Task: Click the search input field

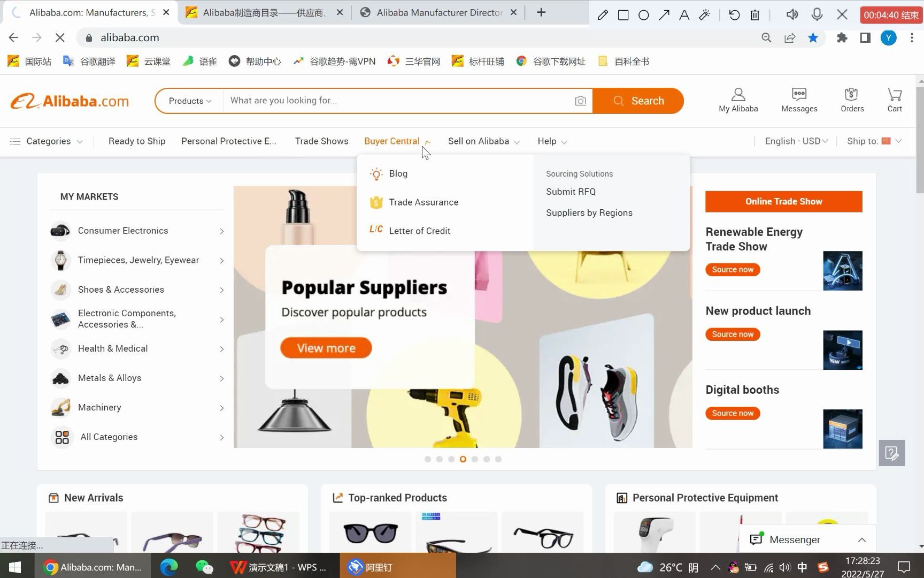Action: [398, 101]
